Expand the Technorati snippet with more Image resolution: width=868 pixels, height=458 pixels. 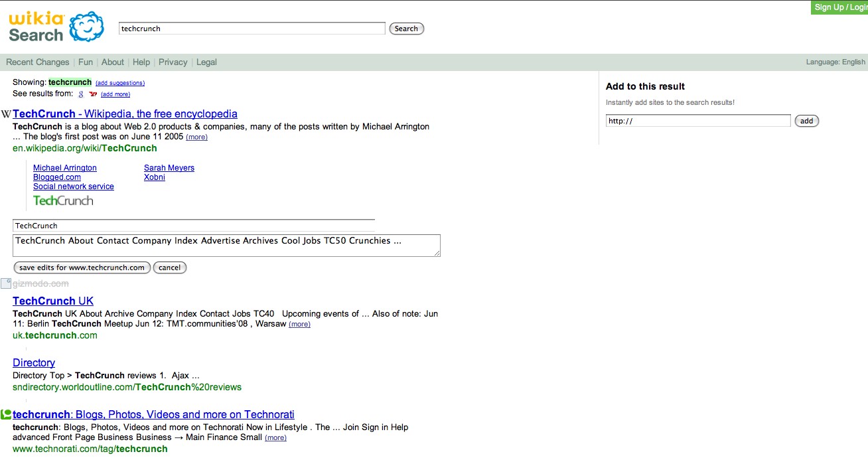[275, 438]
